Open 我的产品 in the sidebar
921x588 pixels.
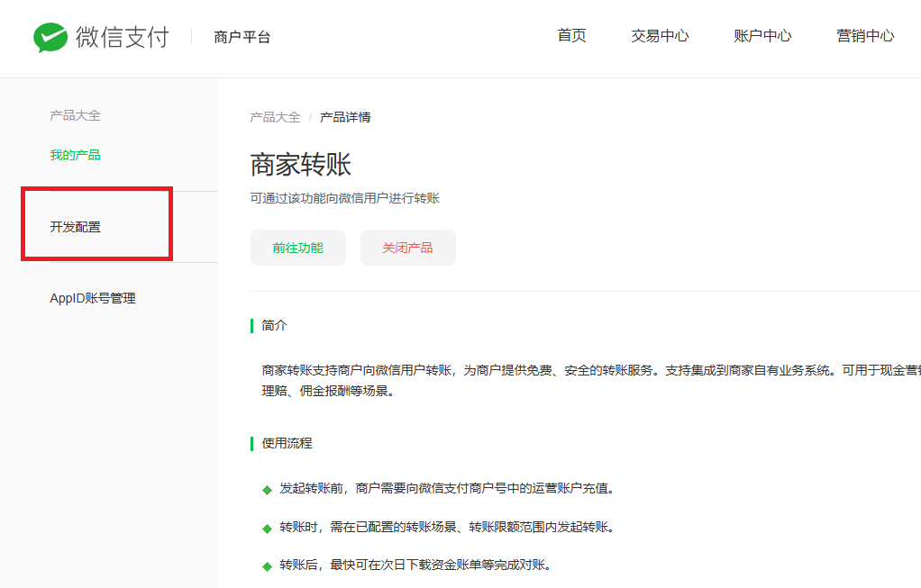(75, 155)
